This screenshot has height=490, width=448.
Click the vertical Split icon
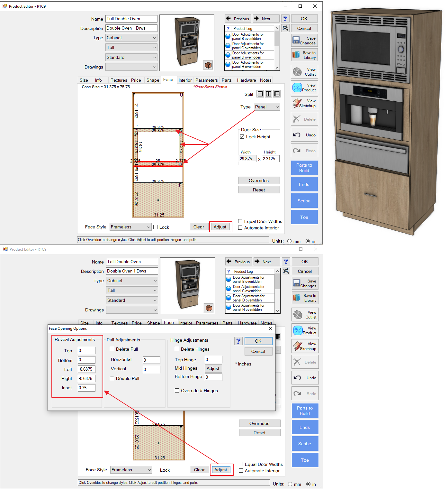coord(269,94)
